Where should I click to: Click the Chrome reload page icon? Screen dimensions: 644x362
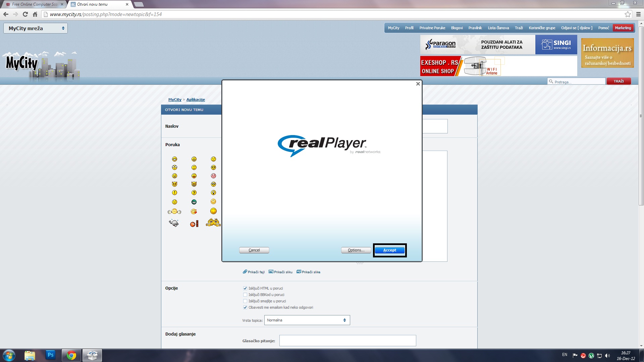pos(25,14)
